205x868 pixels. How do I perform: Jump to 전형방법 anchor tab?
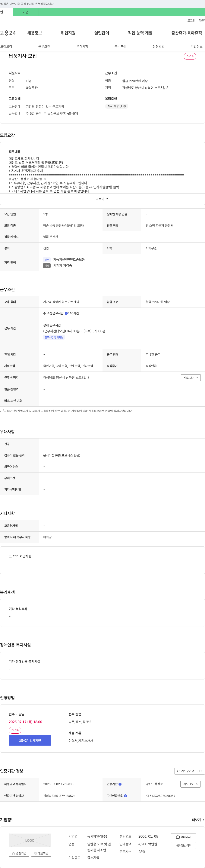click(158, 46)
